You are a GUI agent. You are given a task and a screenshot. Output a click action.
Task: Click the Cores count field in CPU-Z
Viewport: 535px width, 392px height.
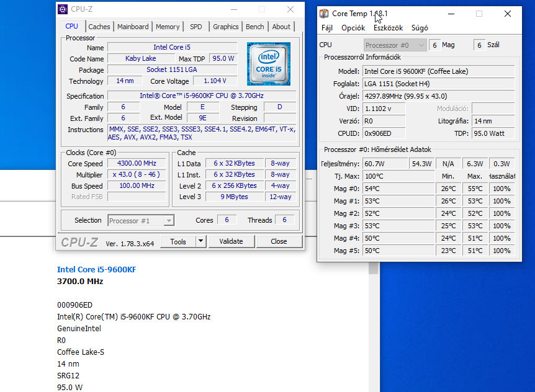click(x=227, y=220)
